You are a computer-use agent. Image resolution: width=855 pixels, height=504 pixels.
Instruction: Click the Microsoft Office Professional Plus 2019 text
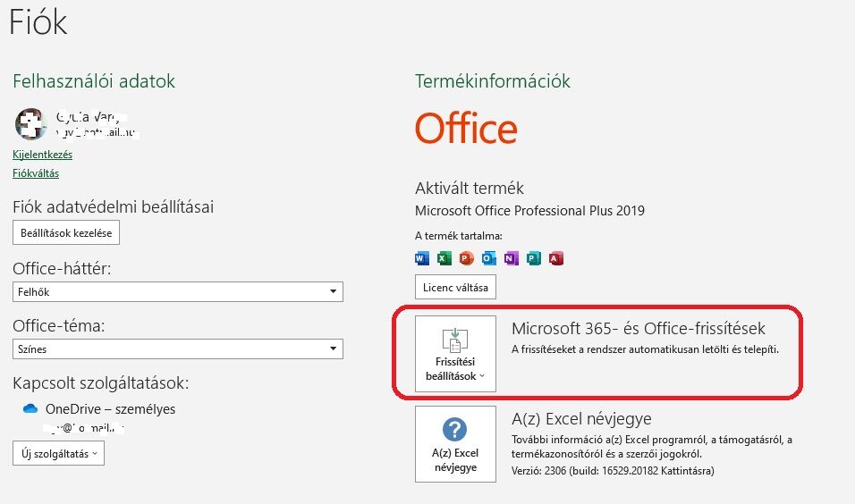(529, 211)
